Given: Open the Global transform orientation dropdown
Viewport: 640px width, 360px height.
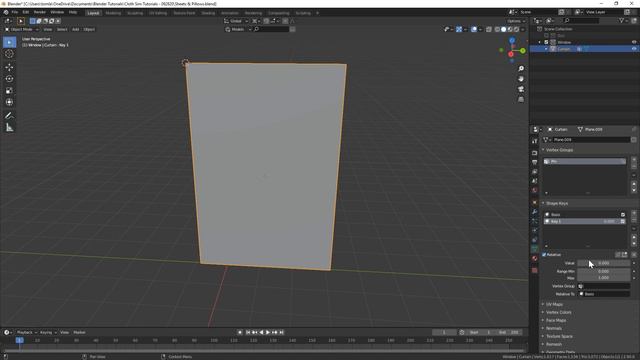Looking at the screenshot, I should 236,21.
